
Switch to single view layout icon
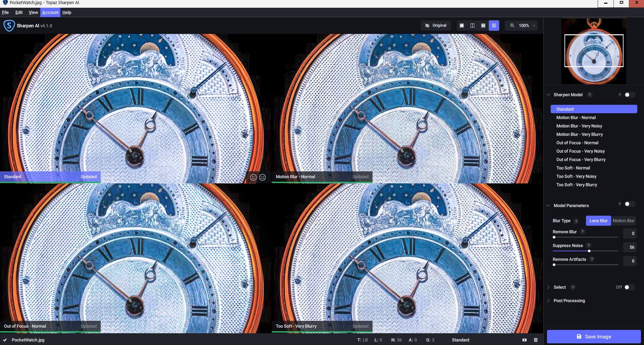click(x=461, y=26)
